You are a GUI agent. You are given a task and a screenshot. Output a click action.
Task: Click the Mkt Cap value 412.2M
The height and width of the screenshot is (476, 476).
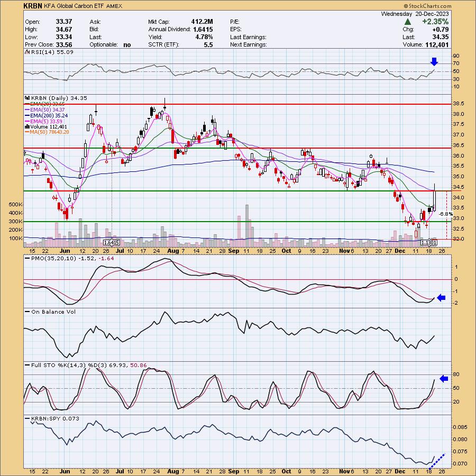(202, 22)
